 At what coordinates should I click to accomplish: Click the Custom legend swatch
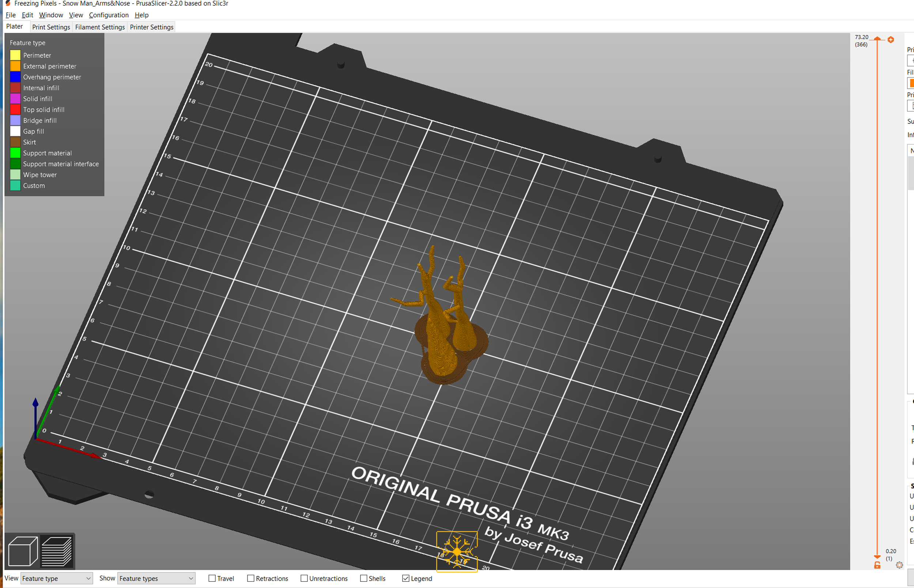15,186
